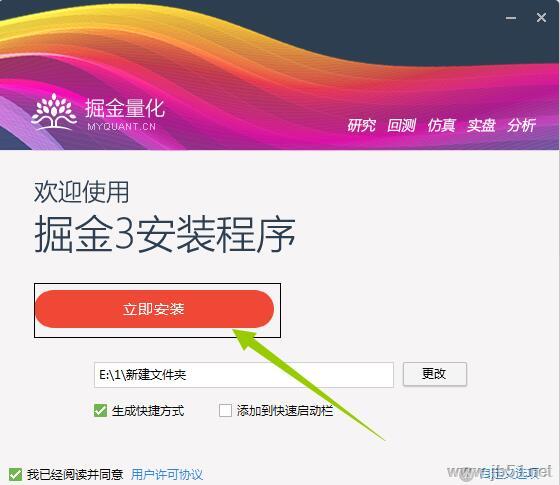The height and width of the screenshot is (485, 560).
Task: Select the 研究 label in the banner
Action: pos(361,125)
